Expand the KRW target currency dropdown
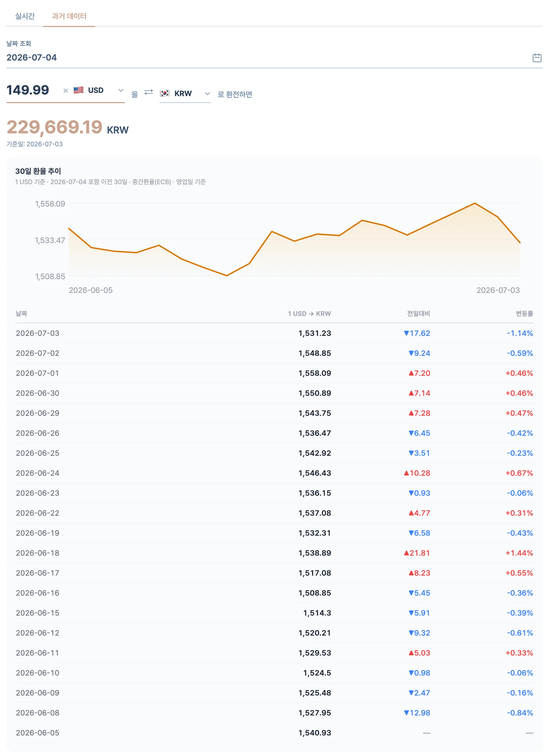Viewport: 549px width, 756px height. point(207,94)
